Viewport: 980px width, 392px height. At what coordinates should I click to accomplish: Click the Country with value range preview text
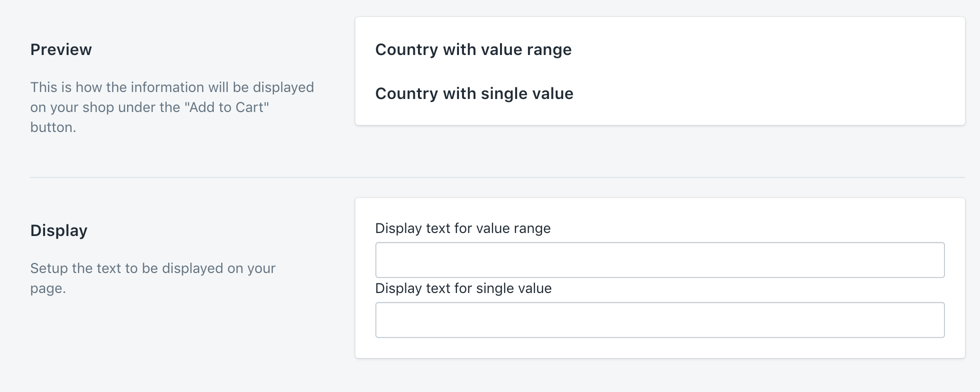[x=473, y=49]
